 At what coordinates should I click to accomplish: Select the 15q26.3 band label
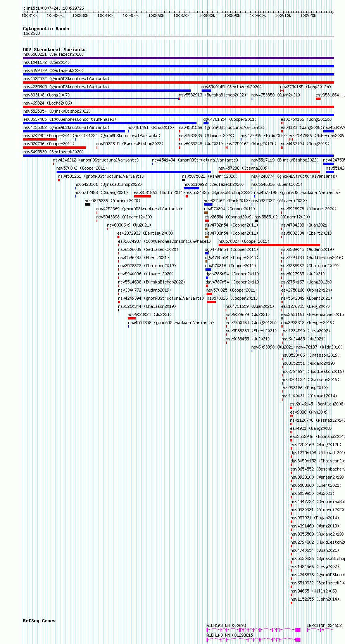pyautogui.click(x=31, y=33)
